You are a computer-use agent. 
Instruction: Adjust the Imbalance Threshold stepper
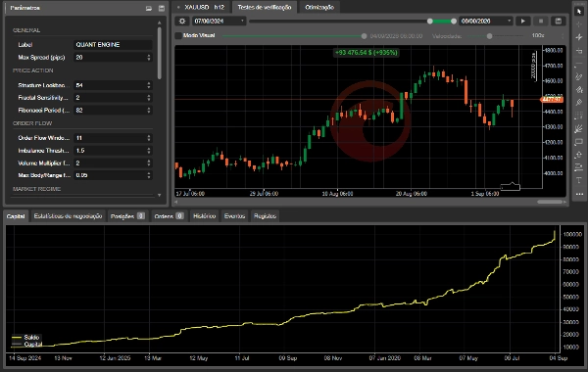click(149, 151)
